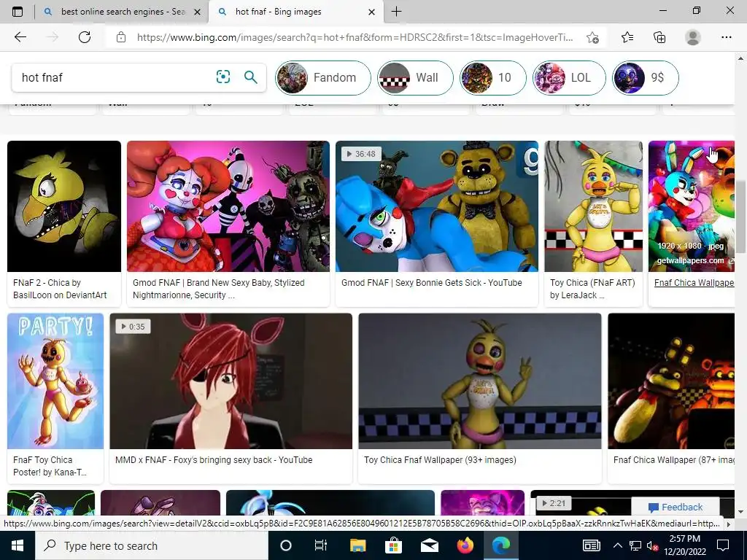Open the Windows Start menu
The image size is (747, 560).
(18, 545)
